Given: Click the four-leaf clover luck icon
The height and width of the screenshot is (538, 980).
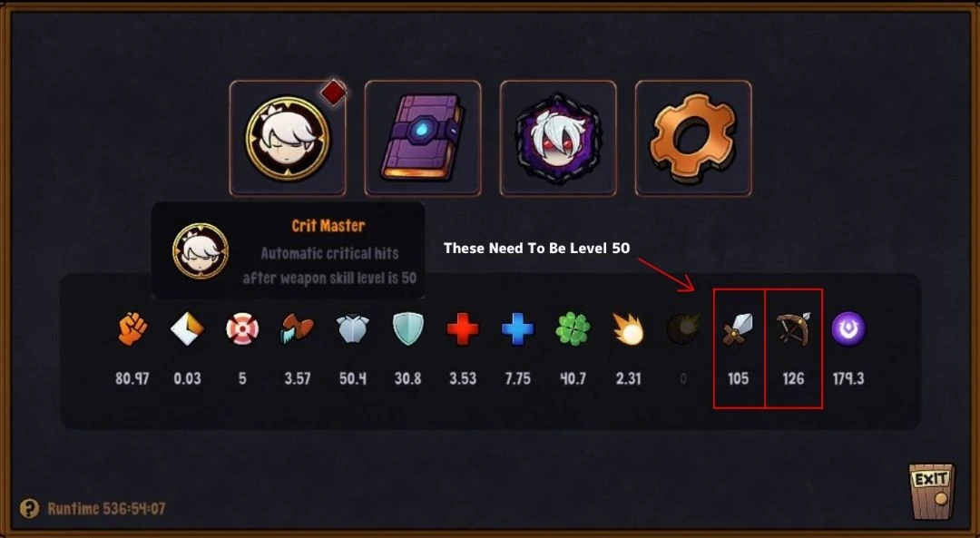Looking at the screenshot, I should pos(573,328).
